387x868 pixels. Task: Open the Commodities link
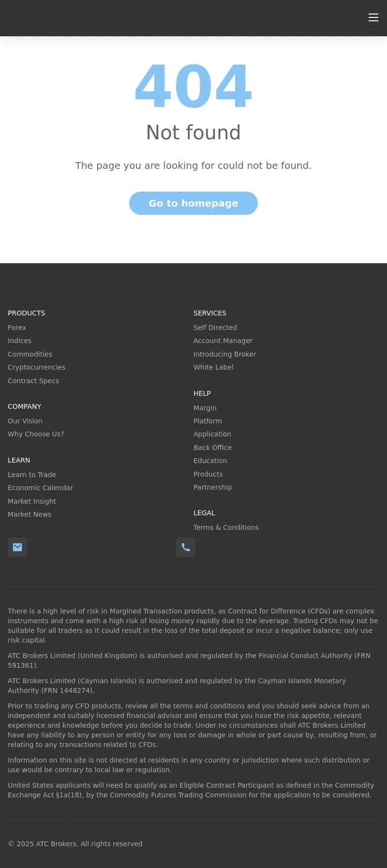[30, 354]
